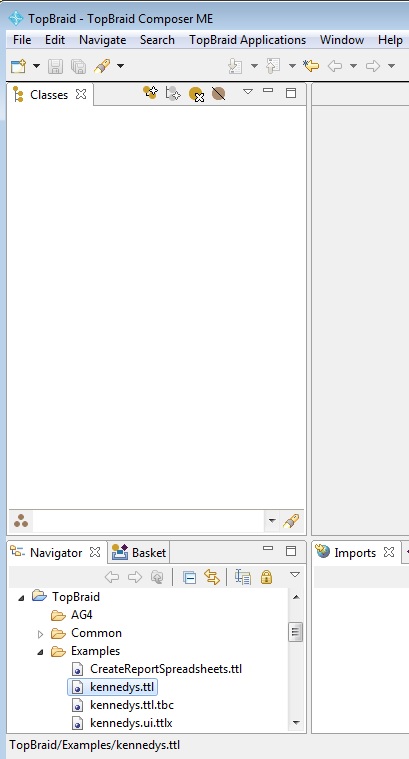Toggle the crossed-out circle filter icon in Classes

pyautogui.click(x=218, y=93)
